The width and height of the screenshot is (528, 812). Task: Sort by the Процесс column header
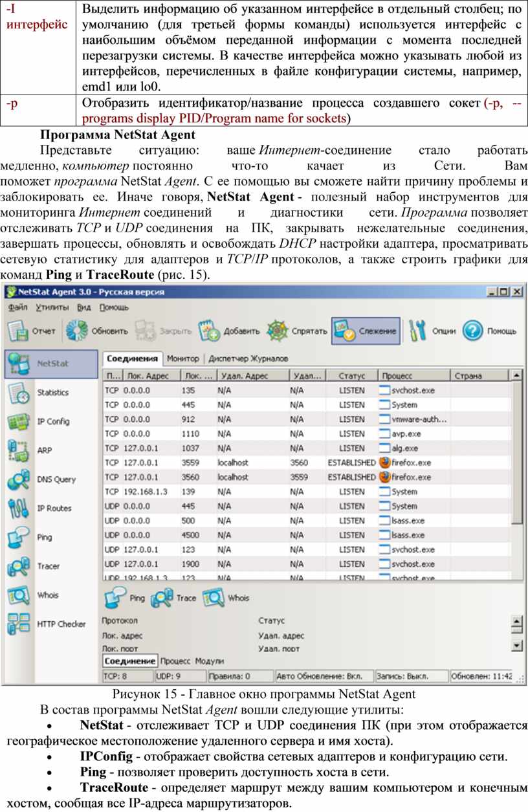pos(414,375)
